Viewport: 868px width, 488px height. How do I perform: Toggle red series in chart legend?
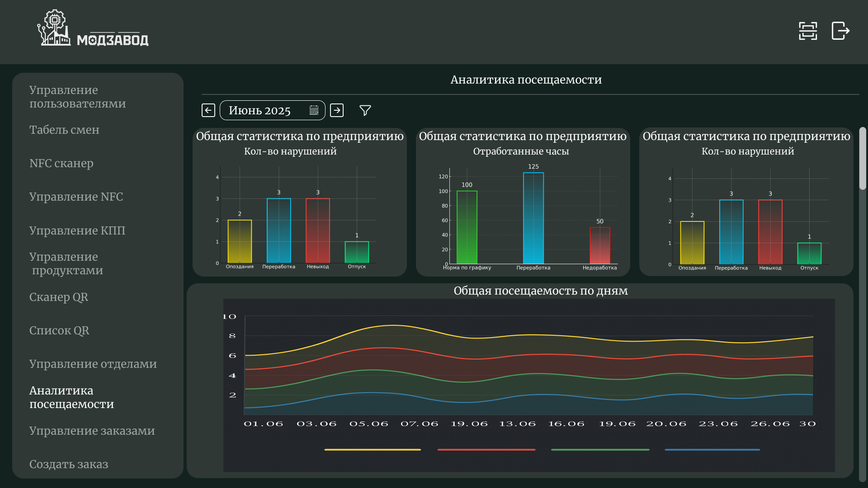tap(486, 450)
